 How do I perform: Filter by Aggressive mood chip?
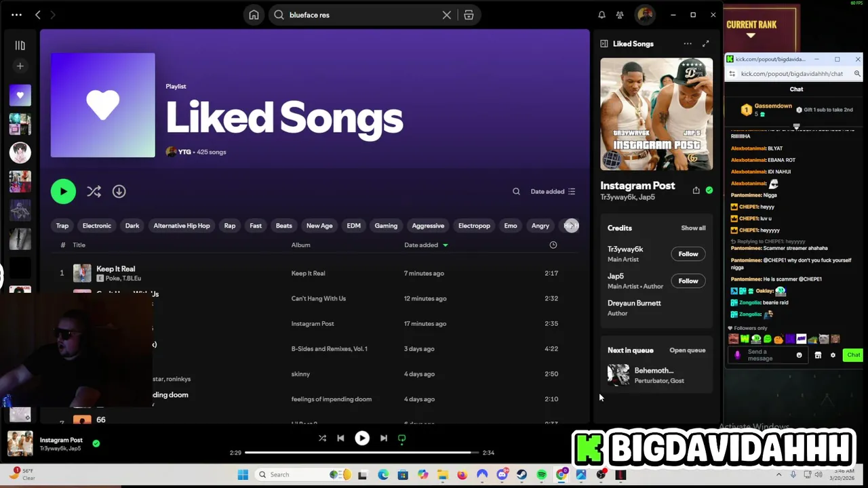[428, 226]
